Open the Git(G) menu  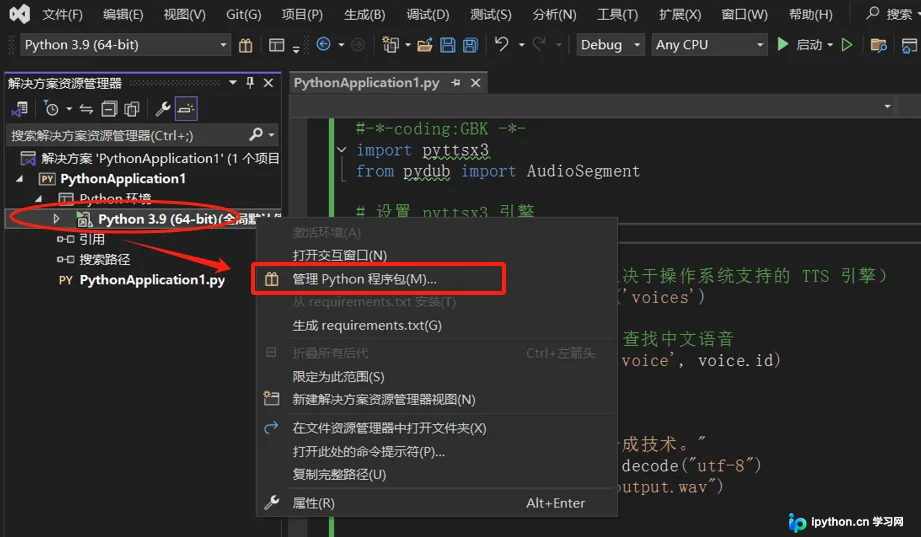pyautogui.click(x=244, y=15)
